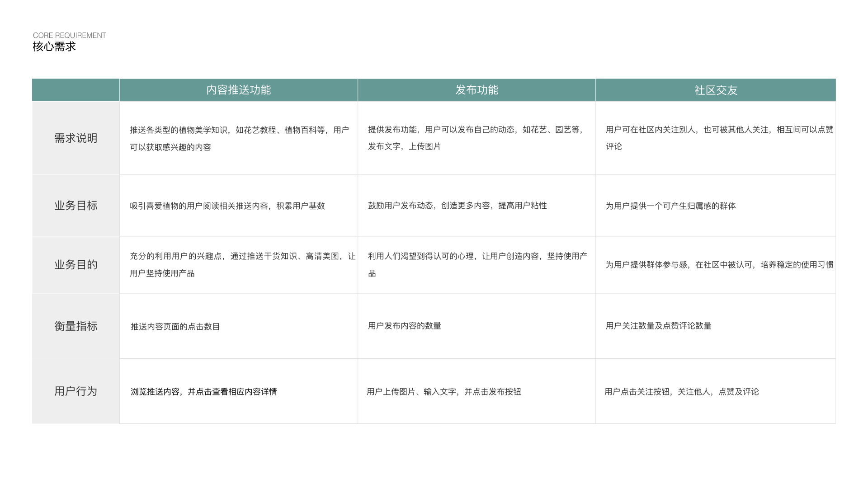Select the '需求说明' row label
Image resolution: width=868 pixels, height=488 pixels.
pos(76,138)
